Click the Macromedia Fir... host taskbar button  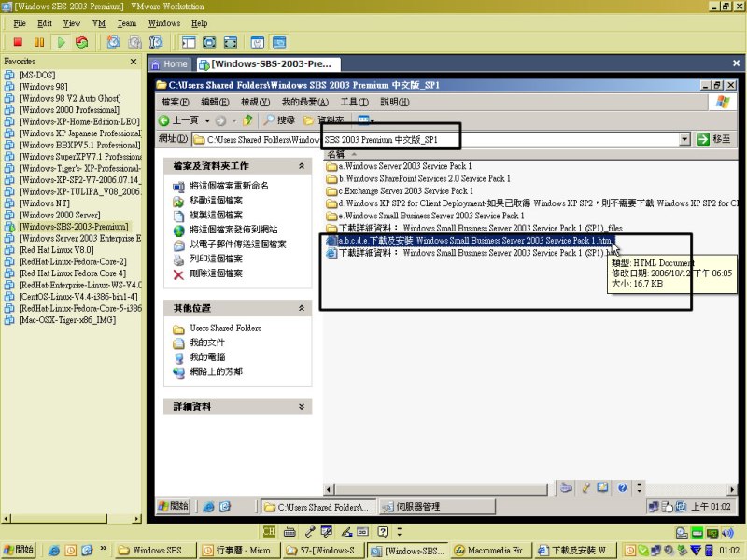(x=491, y=551)
